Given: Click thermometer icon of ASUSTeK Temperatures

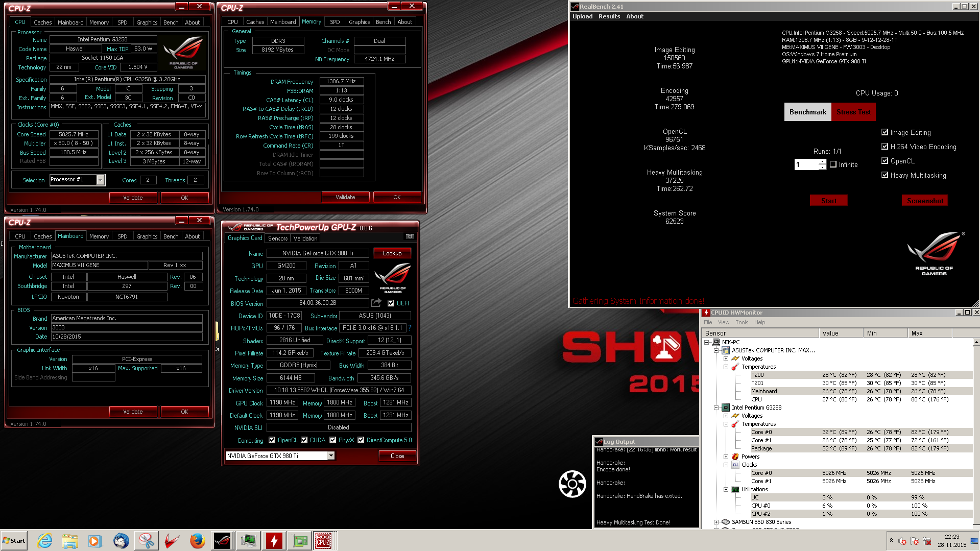Looking at the screenshot, I should click(x=735, y=367).
